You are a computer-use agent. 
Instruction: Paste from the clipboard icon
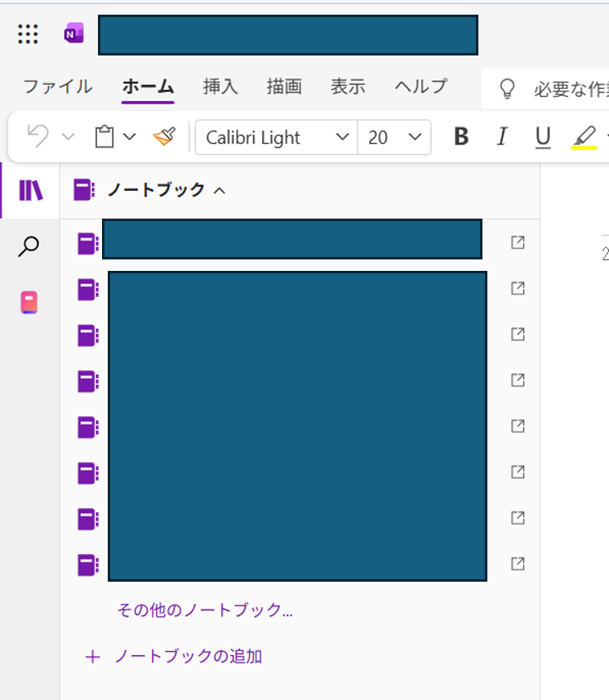click(104, 136)
